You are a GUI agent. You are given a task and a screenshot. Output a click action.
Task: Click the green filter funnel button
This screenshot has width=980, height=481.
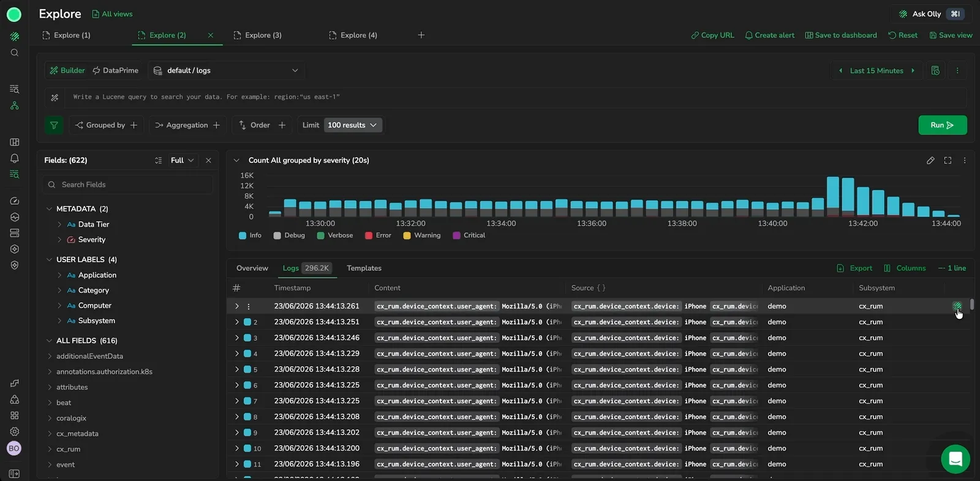coord(54,125)
